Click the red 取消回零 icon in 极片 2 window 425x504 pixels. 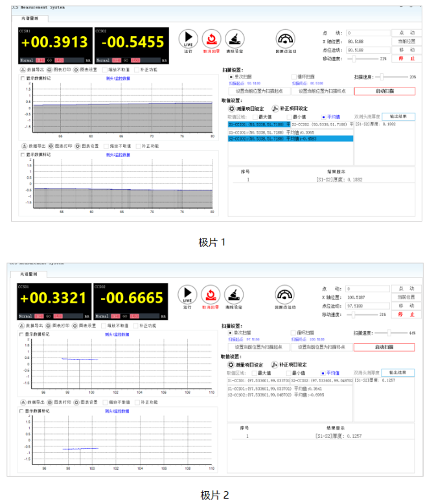coord(211,294)
